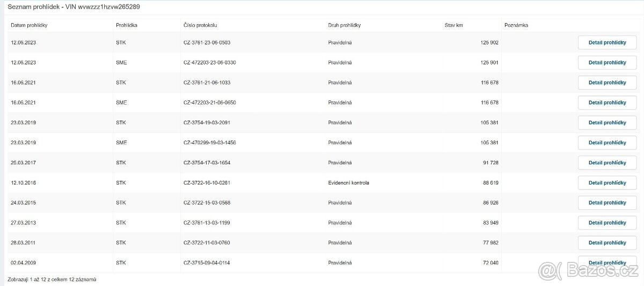Image resolution: width=644 pixels, height=286 pixels.
Task: Open Detail prohlídky for 28.03.2011 inspection
Action: (x=607, y=243)
